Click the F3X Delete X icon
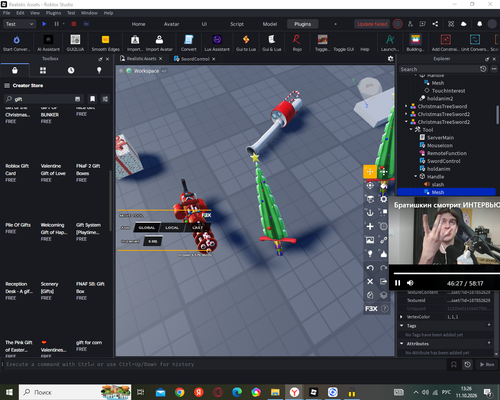 click(370, 281)
